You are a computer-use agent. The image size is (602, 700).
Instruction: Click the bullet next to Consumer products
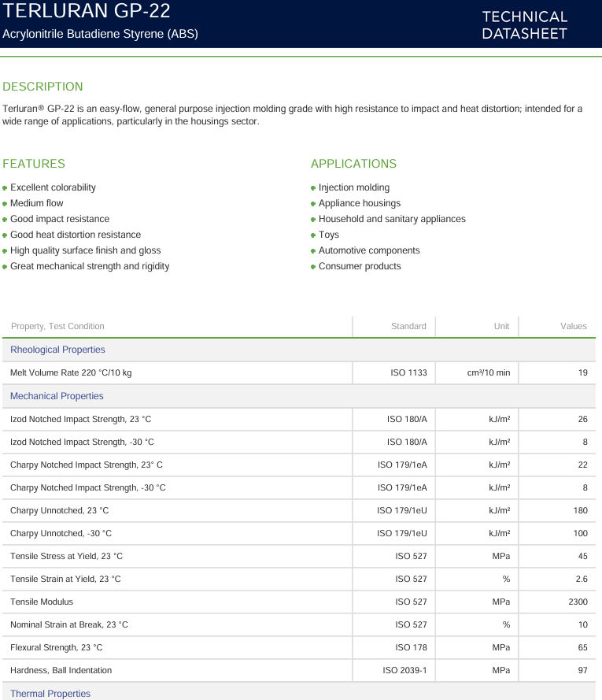coord(313,266)
